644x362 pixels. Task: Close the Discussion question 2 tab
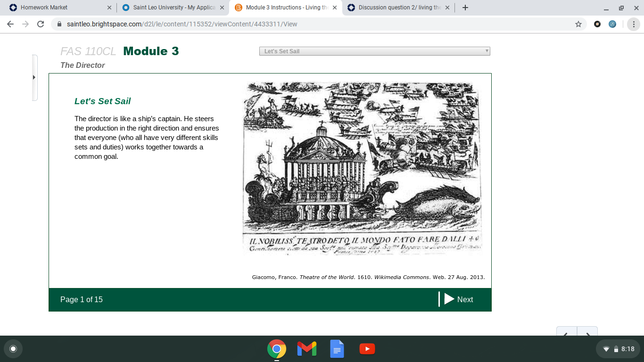tap(447, 8)
